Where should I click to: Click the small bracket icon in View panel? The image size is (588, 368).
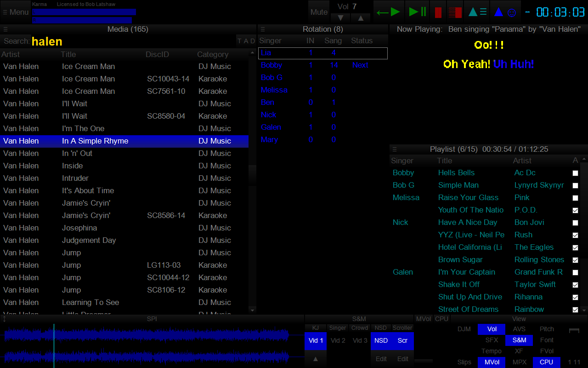tap(574, 330)
